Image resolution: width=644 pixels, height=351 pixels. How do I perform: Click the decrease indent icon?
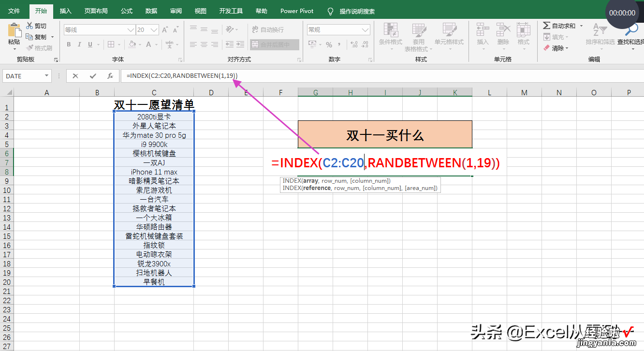[229, 44]
